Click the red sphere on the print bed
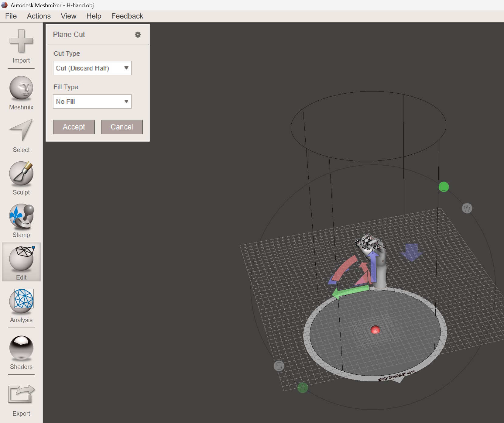Screen dimensions: 504x423 pos(375,330)
